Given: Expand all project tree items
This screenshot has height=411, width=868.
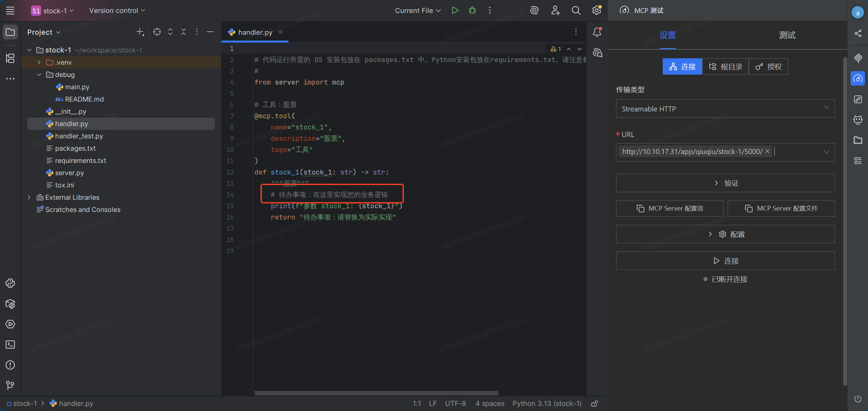Looking at the screenshot, I should [x=170, y=32].
